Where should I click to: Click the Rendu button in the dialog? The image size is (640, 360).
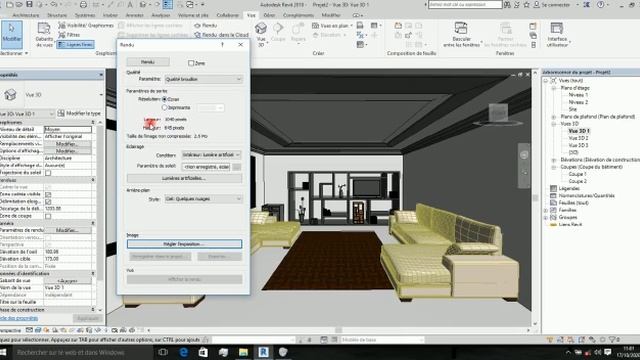pyautogui.click(x=148, y=62)
